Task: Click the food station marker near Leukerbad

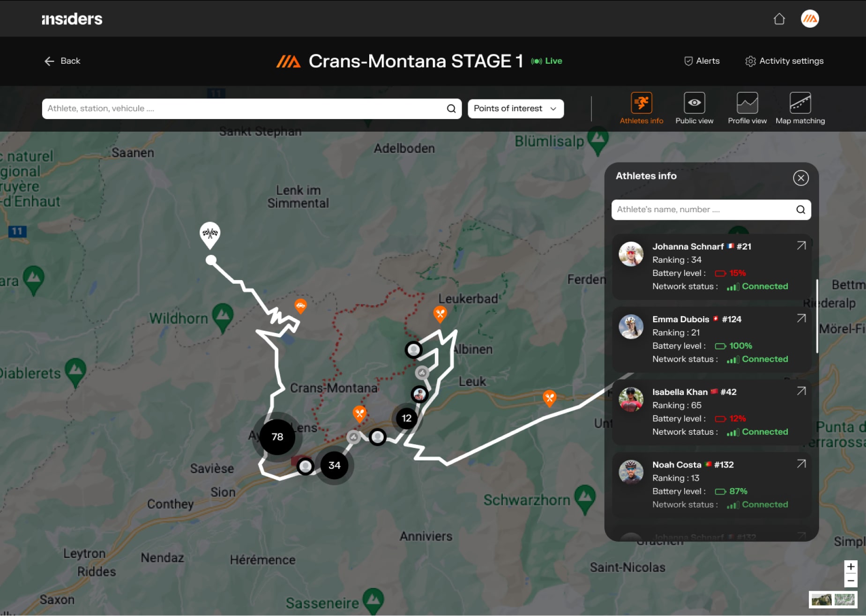Action: click(440, 314)
